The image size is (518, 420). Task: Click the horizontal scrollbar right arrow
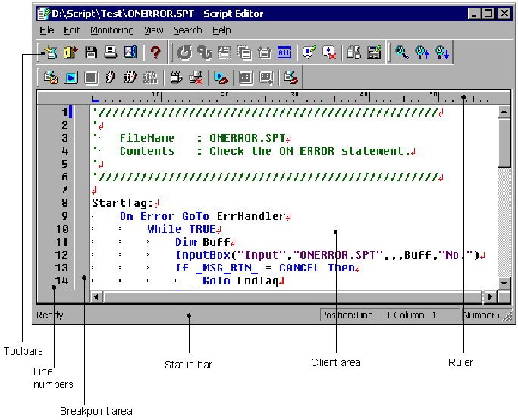pyautogui.click(x=490, y=297)
